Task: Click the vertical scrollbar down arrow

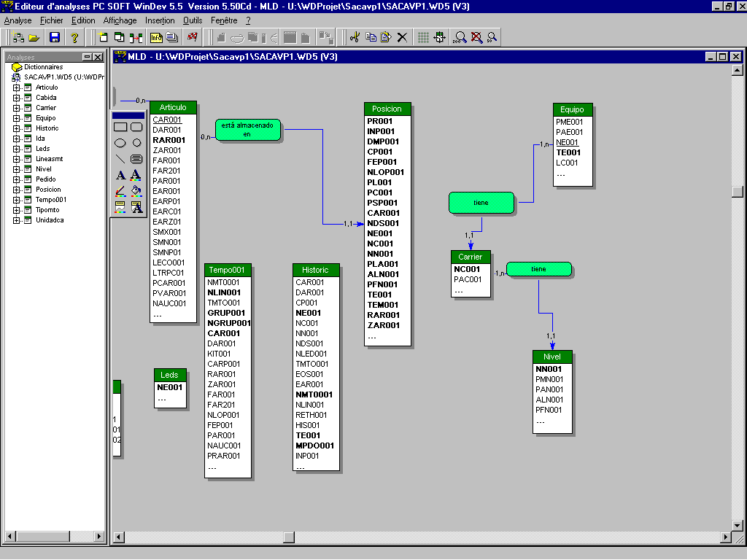Action: pos(737,526)
